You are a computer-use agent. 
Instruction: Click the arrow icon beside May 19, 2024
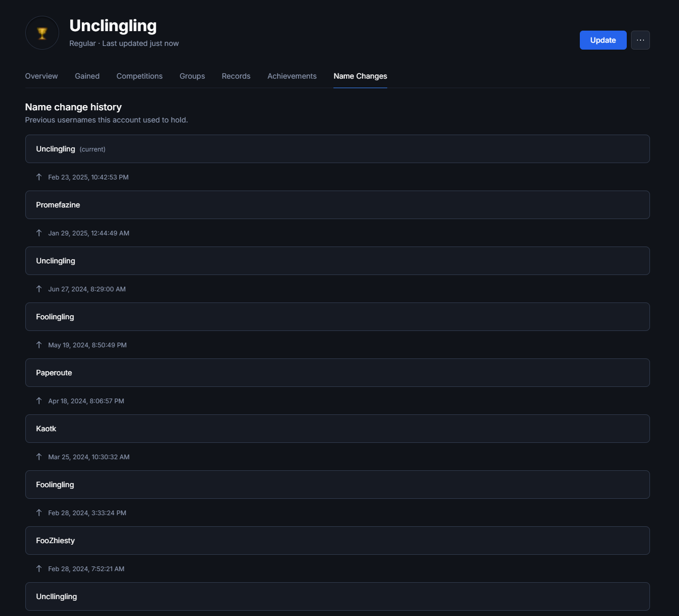coord(39,345)
